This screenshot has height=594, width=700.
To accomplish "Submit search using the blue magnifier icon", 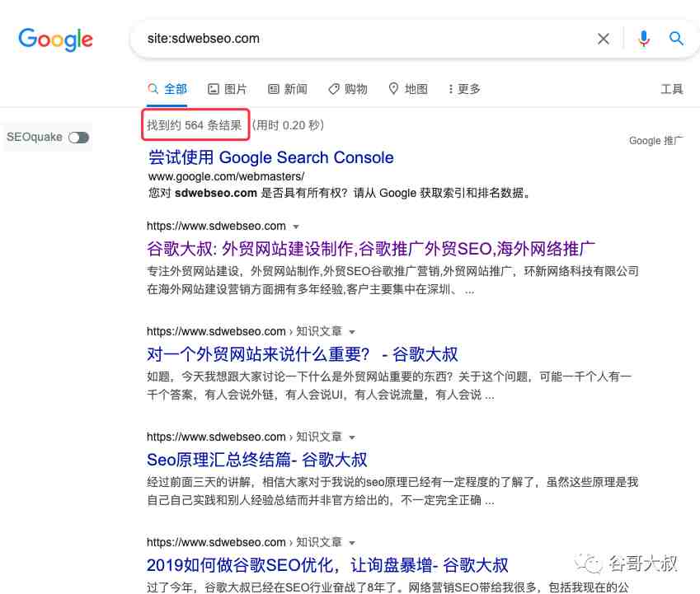I will pos(676,39).
